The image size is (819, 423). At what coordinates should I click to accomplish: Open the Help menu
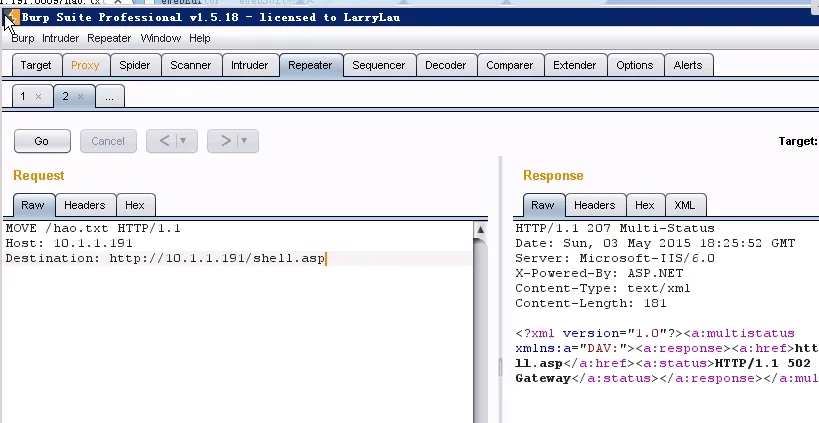(200, 38)
